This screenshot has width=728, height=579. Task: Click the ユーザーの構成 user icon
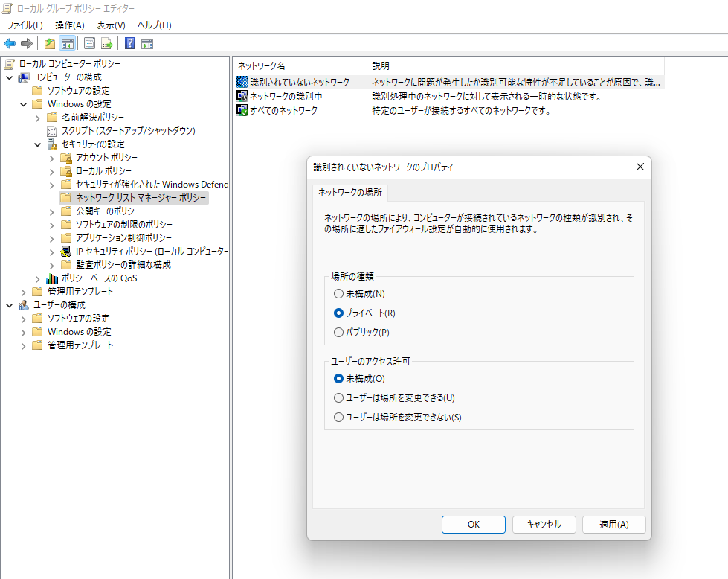[24, 305]
